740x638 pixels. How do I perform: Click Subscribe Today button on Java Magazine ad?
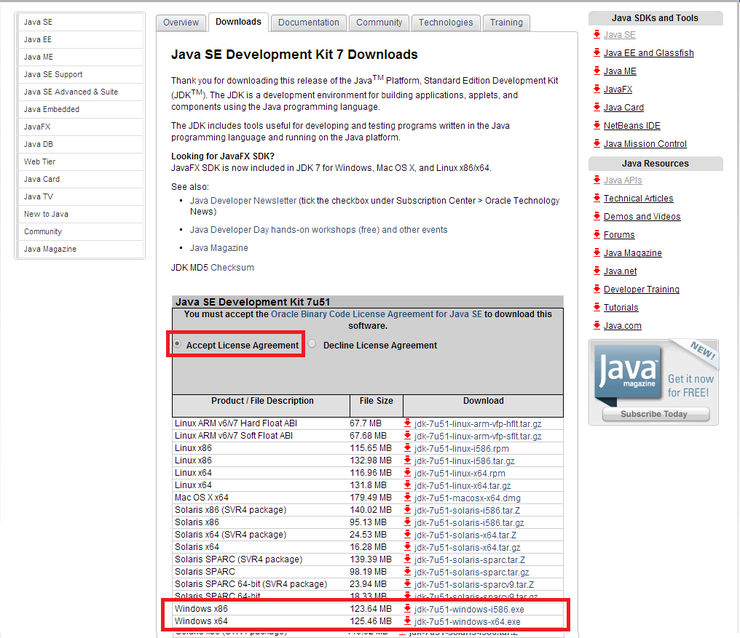click(x=656, y=414)
